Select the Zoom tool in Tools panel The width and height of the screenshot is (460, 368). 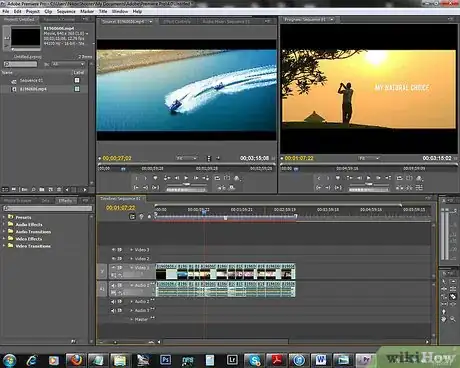click(x=453, y=319)
